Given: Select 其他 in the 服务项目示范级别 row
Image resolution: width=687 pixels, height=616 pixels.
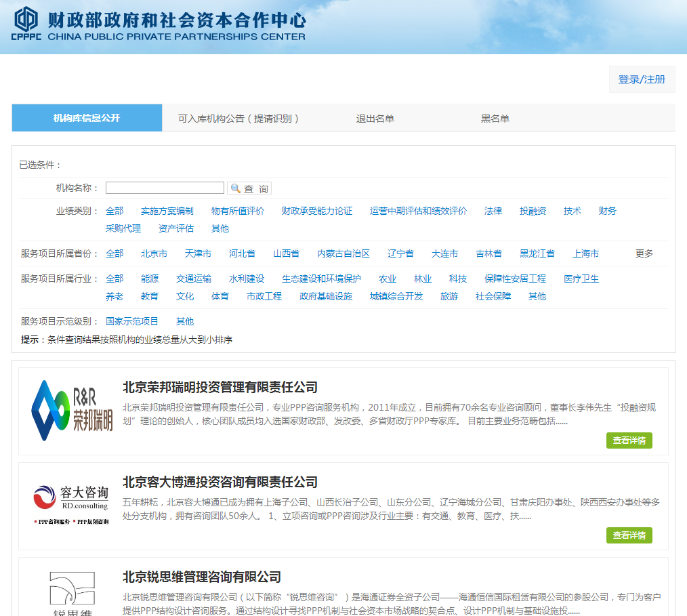Looking at the screenshot, I should click(x=185, y=321).
